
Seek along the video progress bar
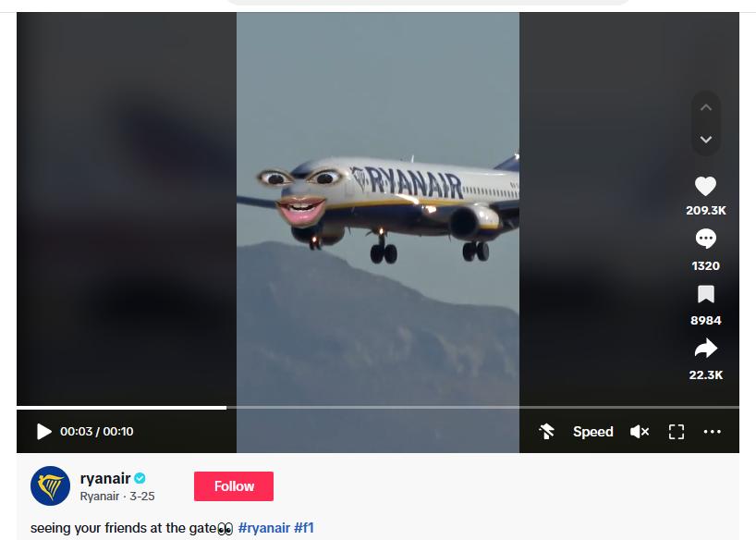(x=377, y=408)
